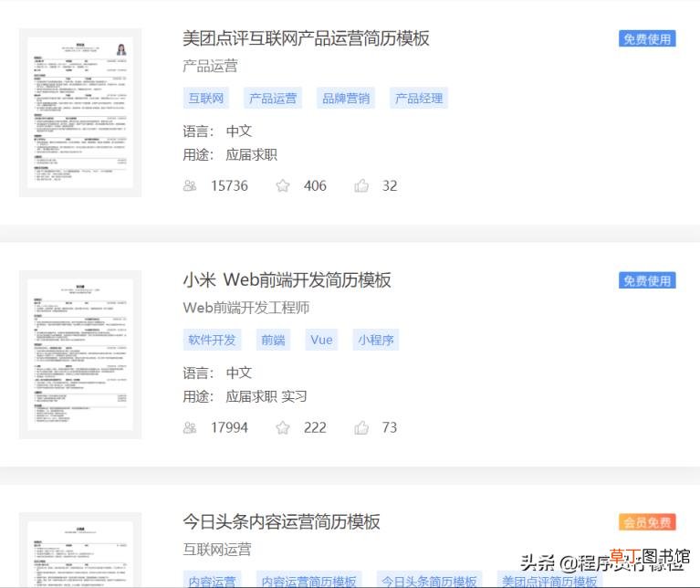
Task: Click the view count 15736
Action: tap(229, 185)
